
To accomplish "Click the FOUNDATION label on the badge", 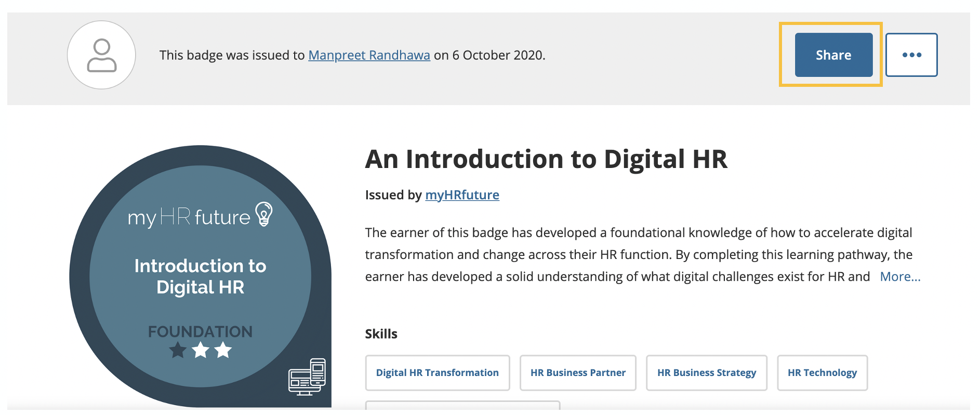I will 200,331.
